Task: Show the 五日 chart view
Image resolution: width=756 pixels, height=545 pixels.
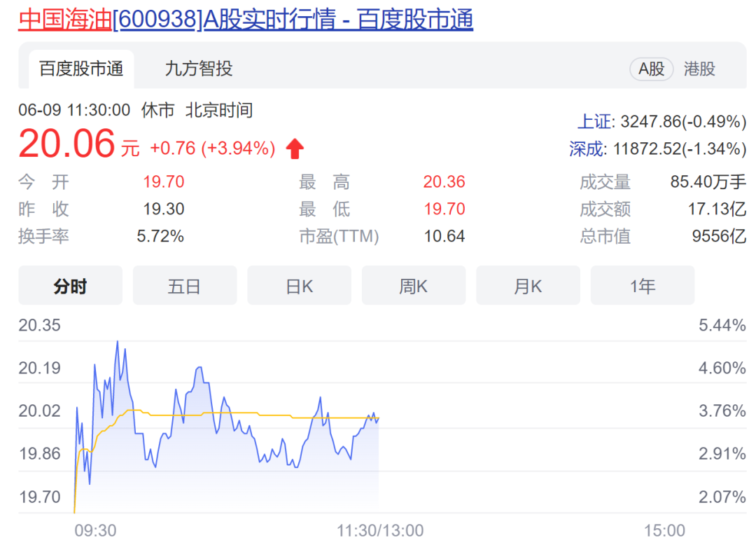Action: click(185, 286)
